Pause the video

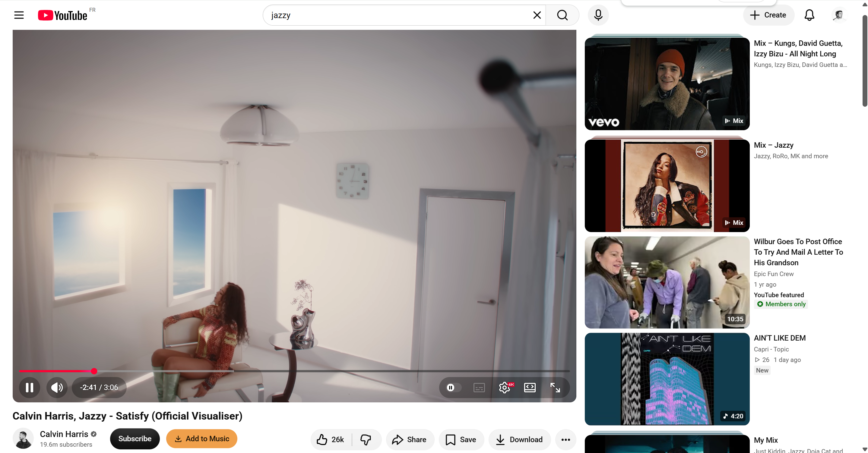(x=30, y=387)
